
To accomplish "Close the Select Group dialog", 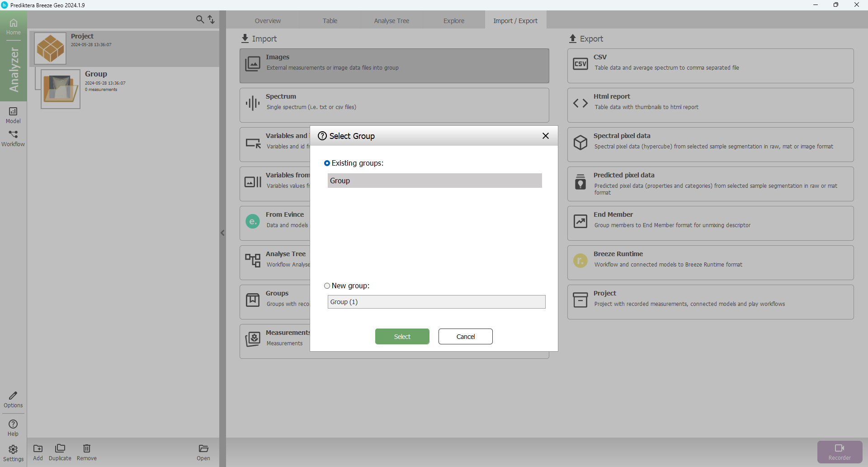I will pos(546,136).
